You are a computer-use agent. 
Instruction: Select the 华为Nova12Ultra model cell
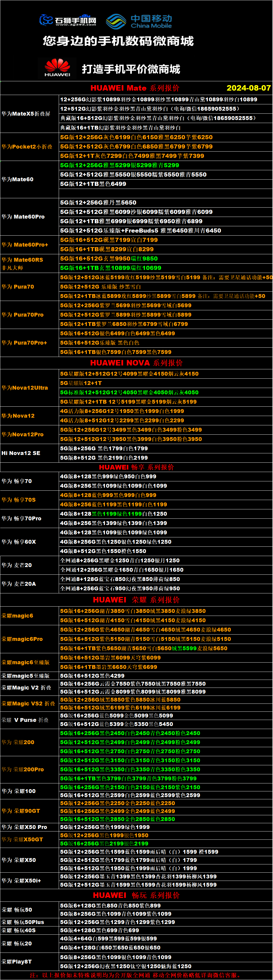point(30,388)
